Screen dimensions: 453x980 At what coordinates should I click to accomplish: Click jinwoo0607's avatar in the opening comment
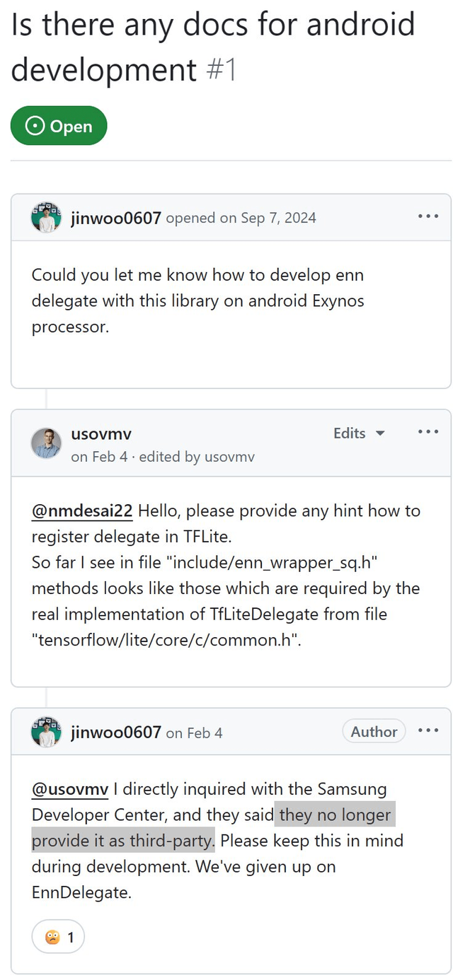[46, 218]
